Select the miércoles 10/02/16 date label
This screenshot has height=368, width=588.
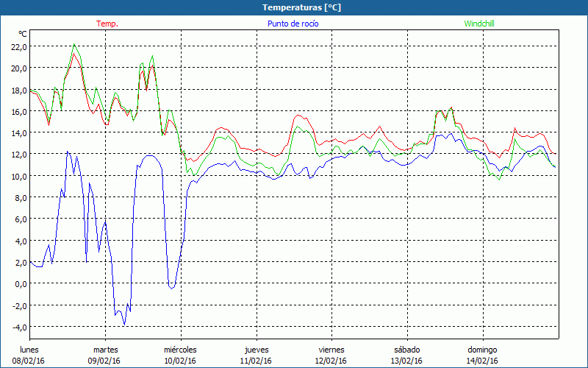point(181,355)
